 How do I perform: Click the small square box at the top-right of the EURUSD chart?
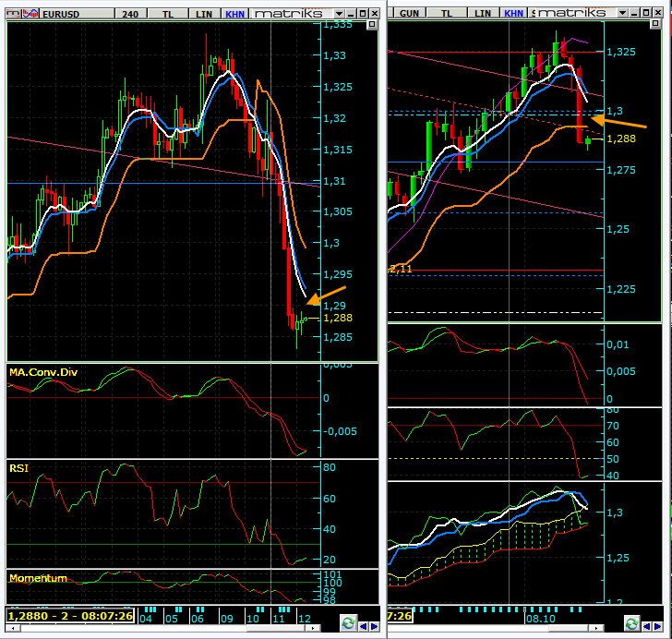point(372,25)
